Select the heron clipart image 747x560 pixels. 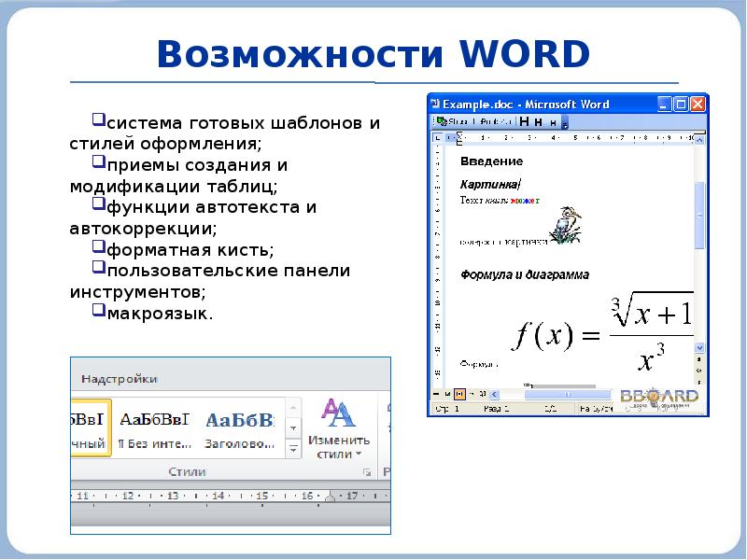pyautogui.click(x=566, y=225)
